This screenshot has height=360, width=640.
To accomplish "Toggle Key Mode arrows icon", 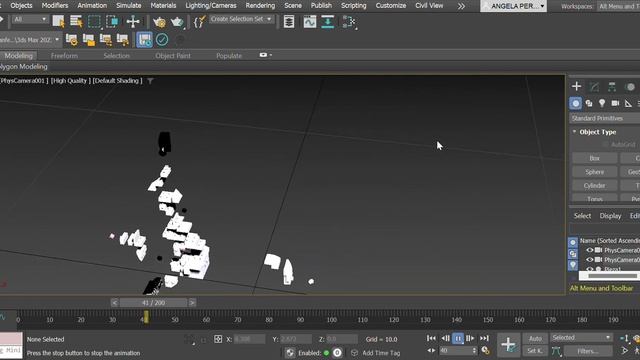I will (x=431, y=351).
